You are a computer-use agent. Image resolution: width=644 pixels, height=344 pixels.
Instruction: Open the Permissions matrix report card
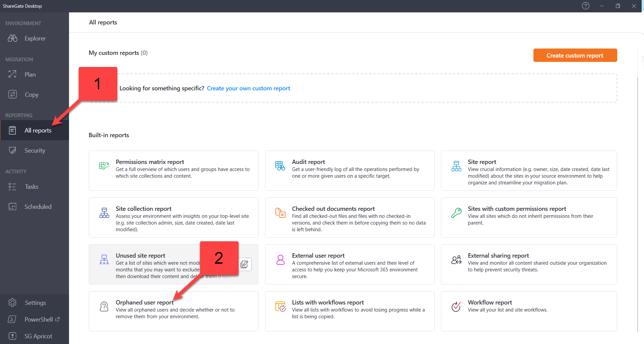pyautogui.click(x=173, y=171)
